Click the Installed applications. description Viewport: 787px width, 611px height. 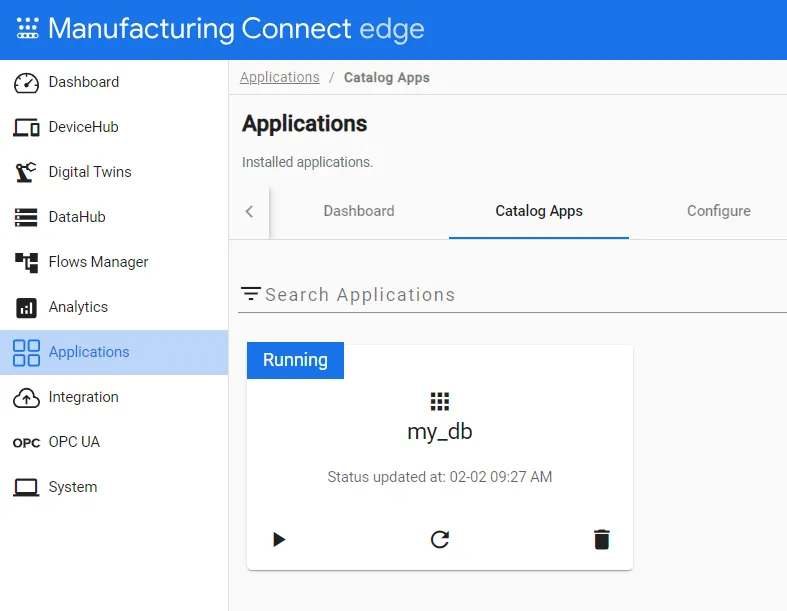(307, 162)
